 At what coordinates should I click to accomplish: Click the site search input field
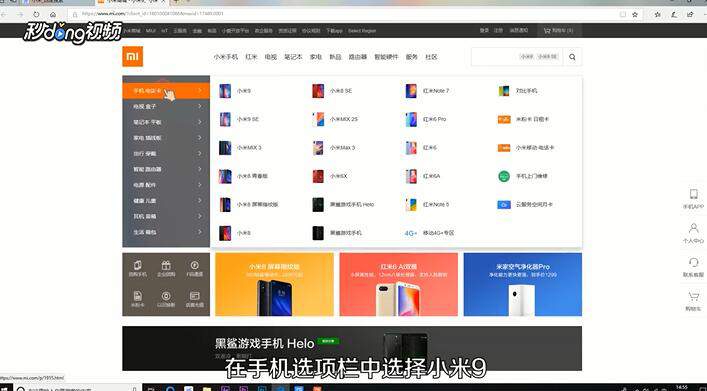point(517,57)
